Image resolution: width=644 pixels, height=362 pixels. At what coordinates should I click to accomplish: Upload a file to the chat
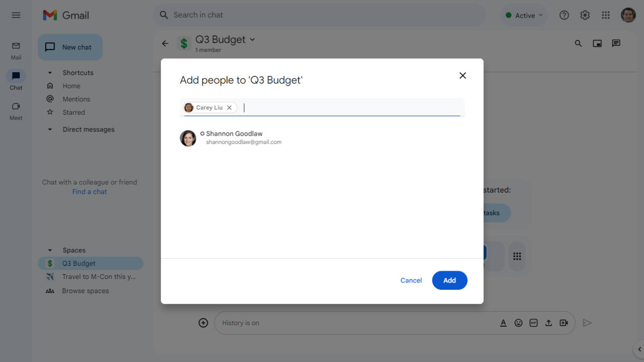click(x=548, y=323)
